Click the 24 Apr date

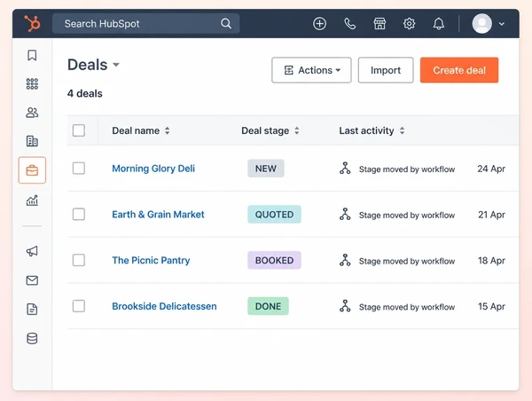(x=491, y=169)
